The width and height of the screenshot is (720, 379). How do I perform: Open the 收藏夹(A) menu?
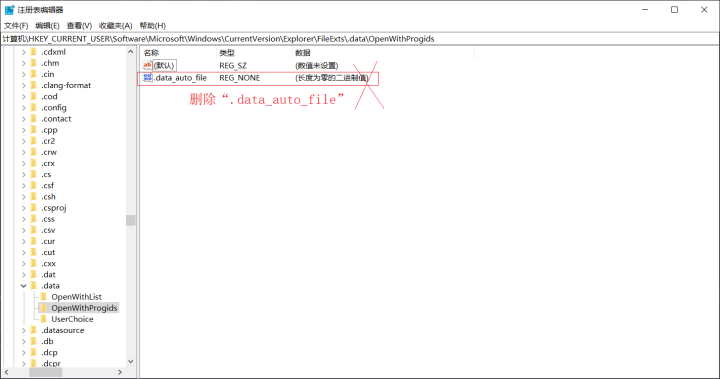116,26
